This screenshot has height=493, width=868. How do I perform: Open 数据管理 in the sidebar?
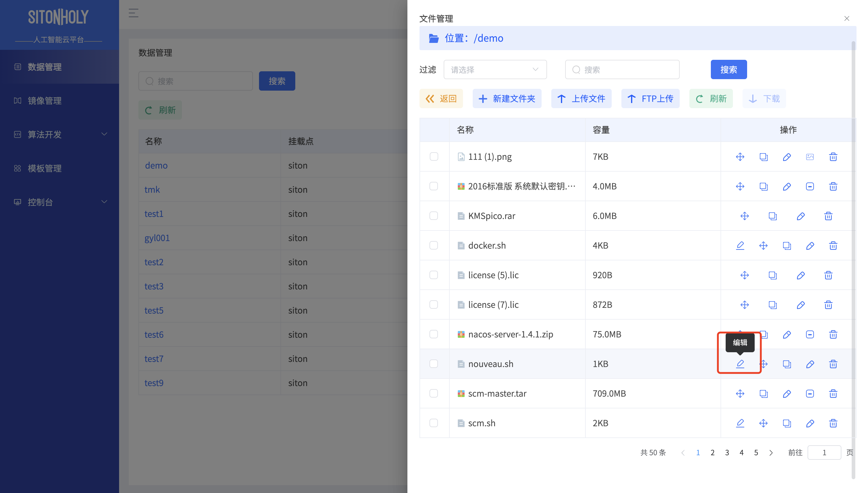[60, 67]
